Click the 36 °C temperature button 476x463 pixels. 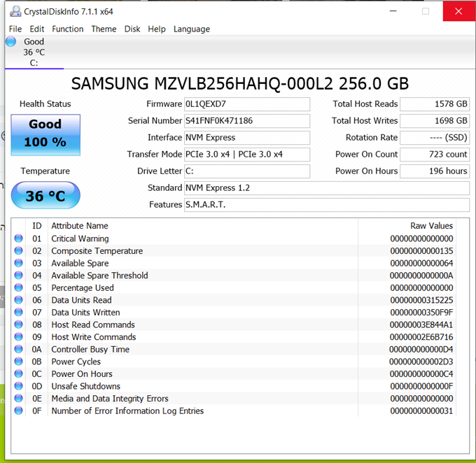coord(45,195)
